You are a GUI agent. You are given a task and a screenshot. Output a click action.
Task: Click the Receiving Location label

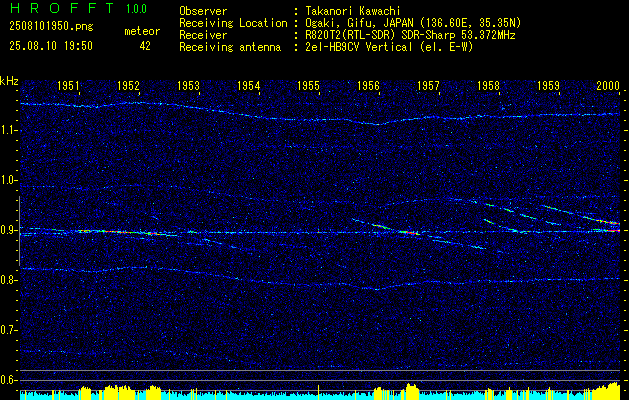(233, 23)
